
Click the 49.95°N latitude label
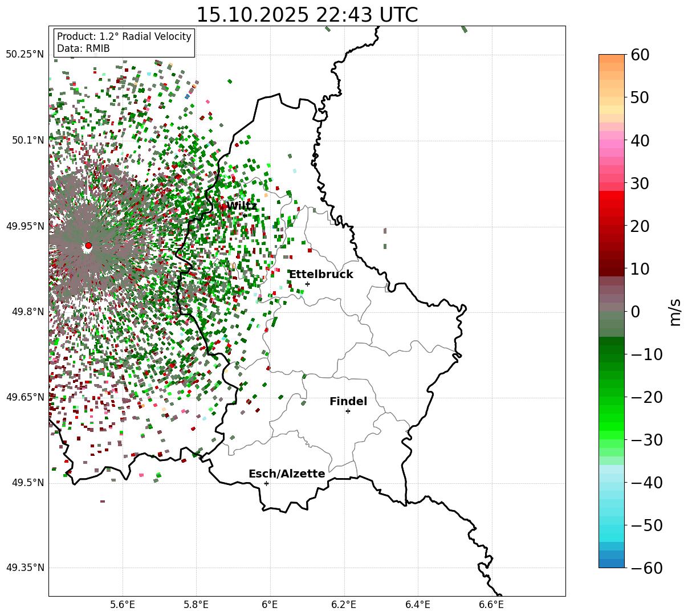(25, 226)
